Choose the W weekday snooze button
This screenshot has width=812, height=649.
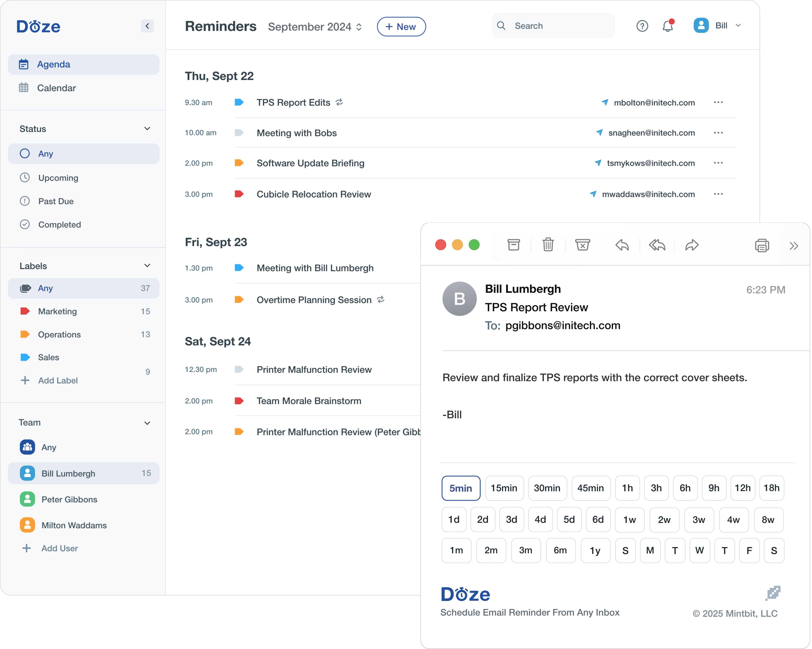[x=700, y=551]
